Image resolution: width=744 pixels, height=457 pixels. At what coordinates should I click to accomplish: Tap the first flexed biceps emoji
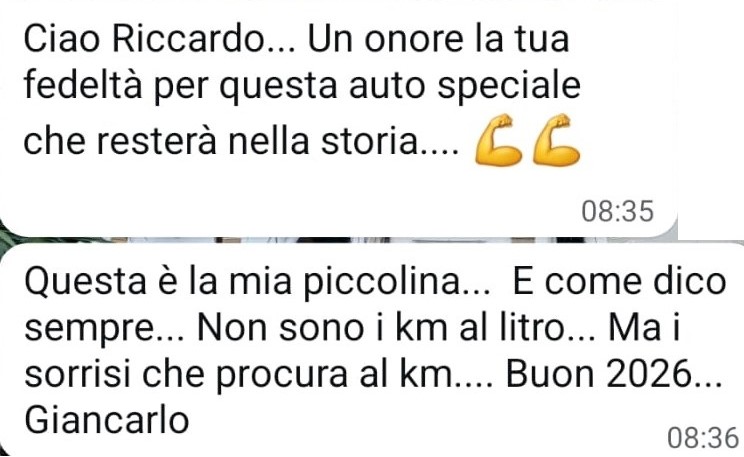[498, 140]
